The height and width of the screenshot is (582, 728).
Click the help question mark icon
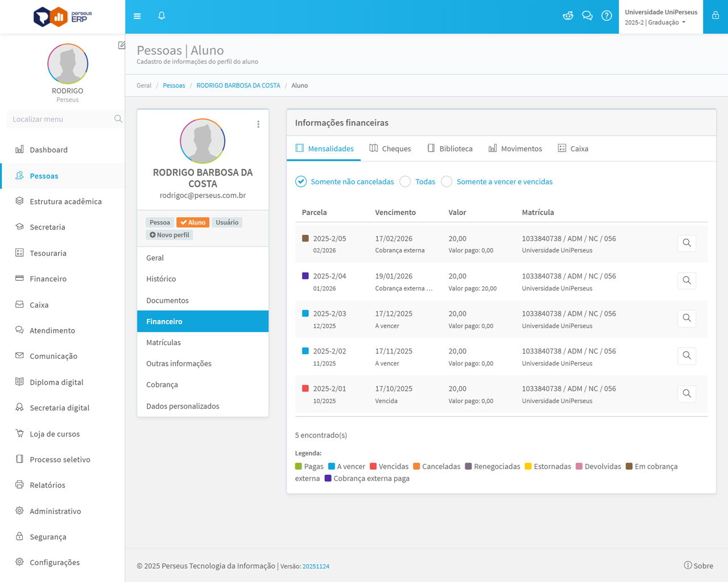(606, 16)
